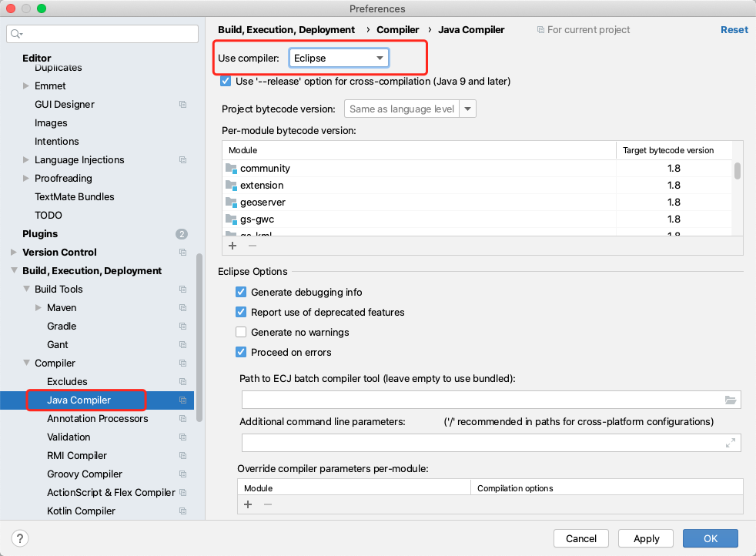The height and width of the screenshot is (556, 756).
Task: Uncheck the '--release' cross-compilation option
Action: (226, 81)
